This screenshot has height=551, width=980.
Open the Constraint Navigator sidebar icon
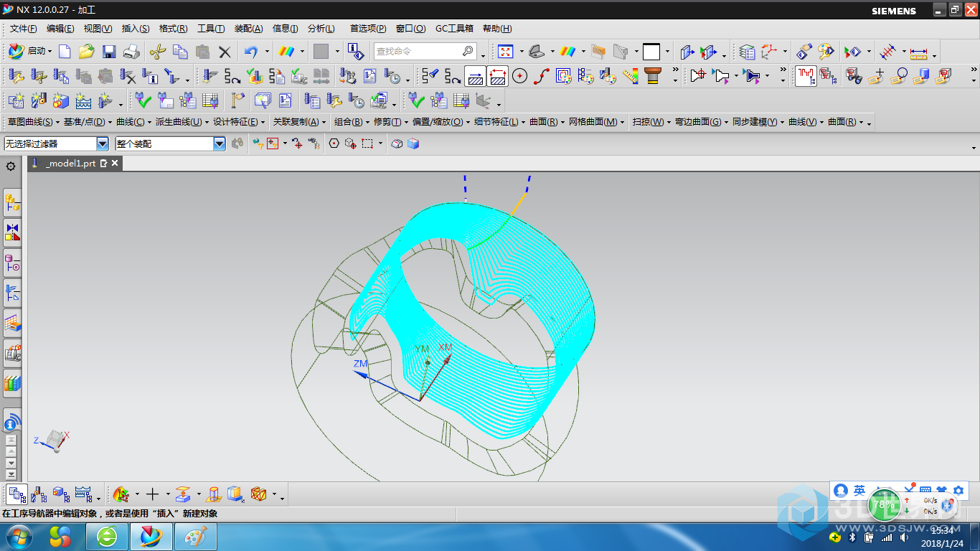pos(13,232)
